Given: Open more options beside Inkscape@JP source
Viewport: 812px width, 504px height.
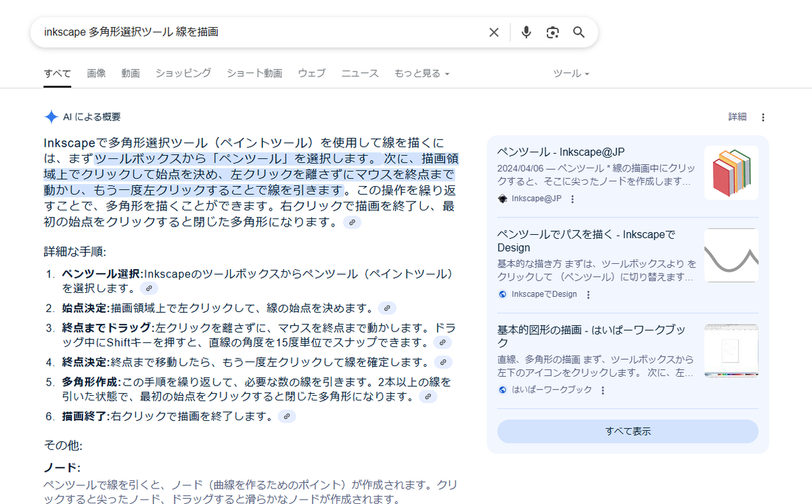Looking at the screenshot, I should [572, 199].
